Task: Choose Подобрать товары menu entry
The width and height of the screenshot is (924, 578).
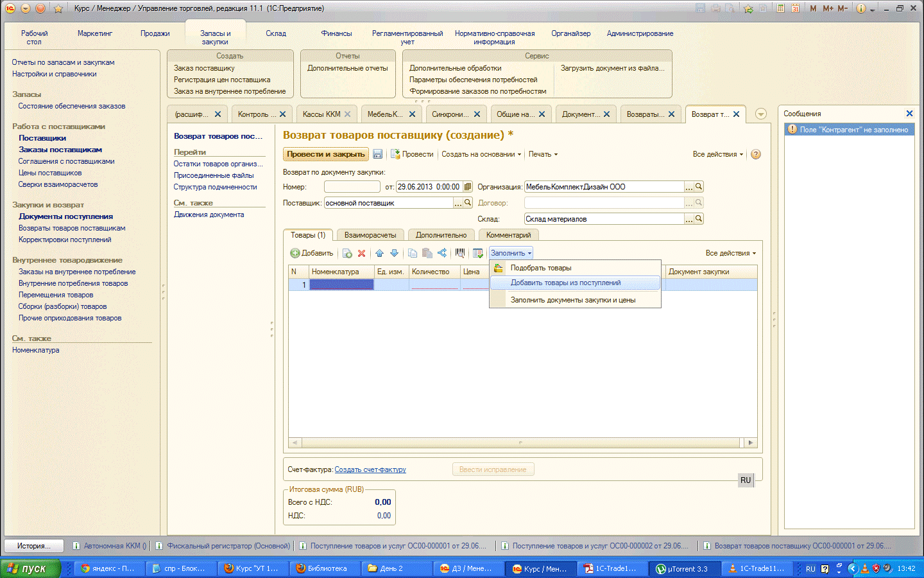Action: [575, 268]
